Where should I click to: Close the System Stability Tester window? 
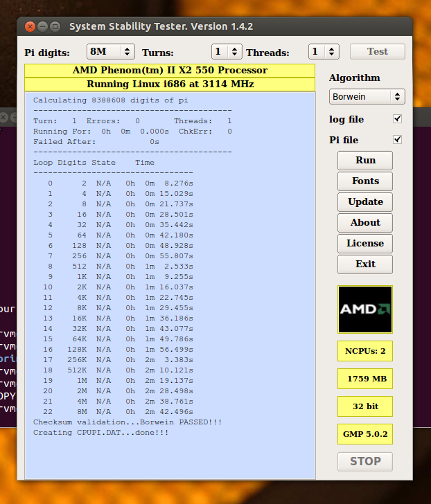[x=30, y=26]
